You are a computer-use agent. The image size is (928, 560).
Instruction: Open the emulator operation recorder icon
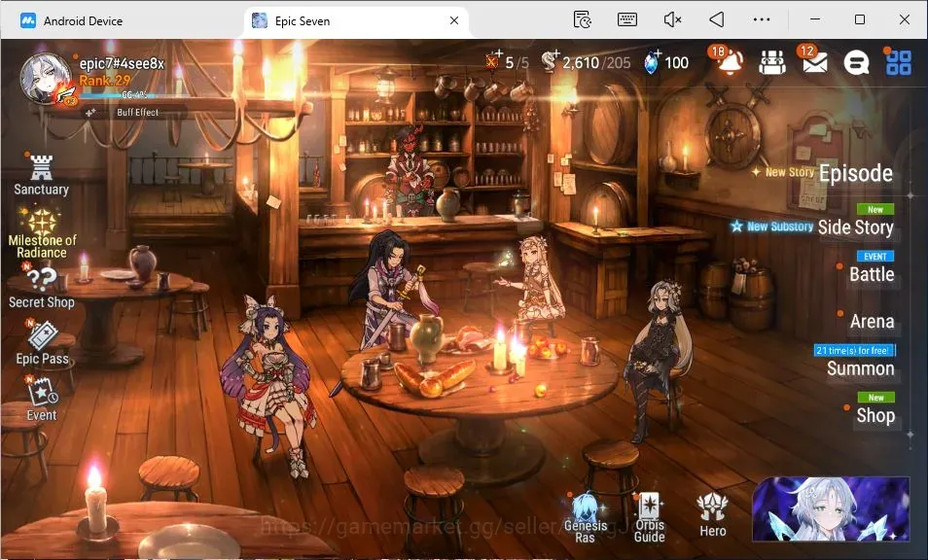583,19
